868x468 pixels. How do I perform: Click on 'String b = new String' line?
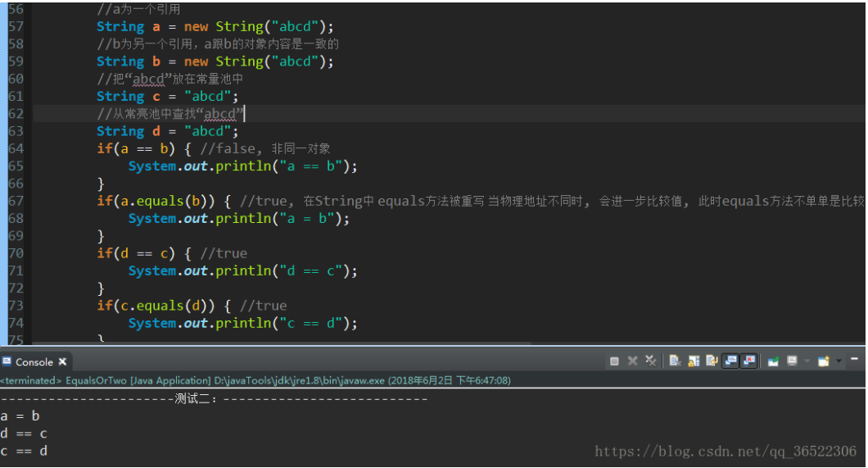pos(215,61)
